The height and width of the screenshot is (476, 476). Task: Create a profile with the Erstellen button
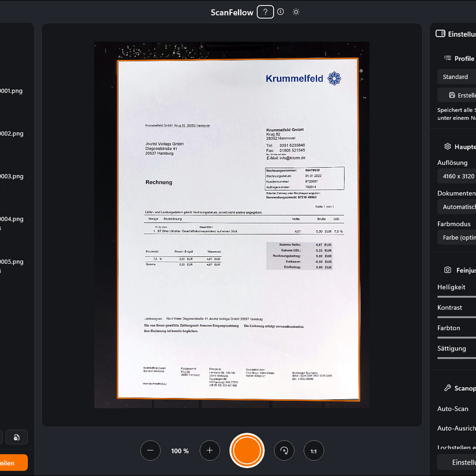click(456, 95)
